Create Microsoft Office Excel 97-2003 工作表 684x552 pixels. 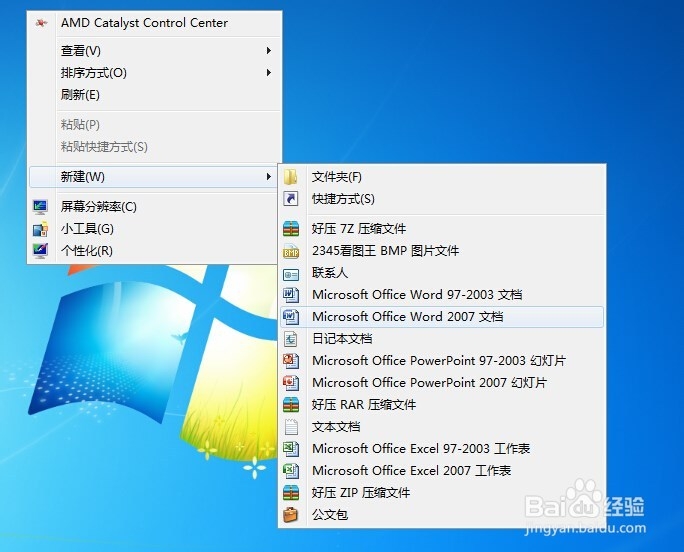click(x=442, y=449)
